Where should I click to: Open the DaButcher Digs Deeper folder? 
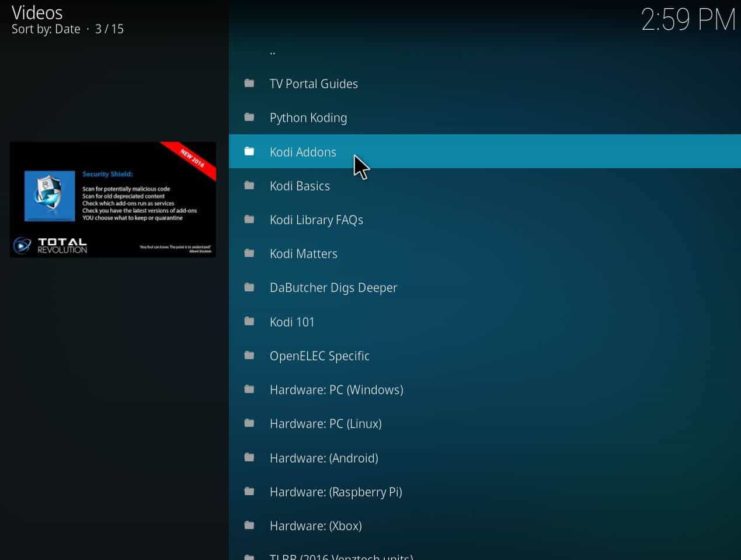click(485, 287)
